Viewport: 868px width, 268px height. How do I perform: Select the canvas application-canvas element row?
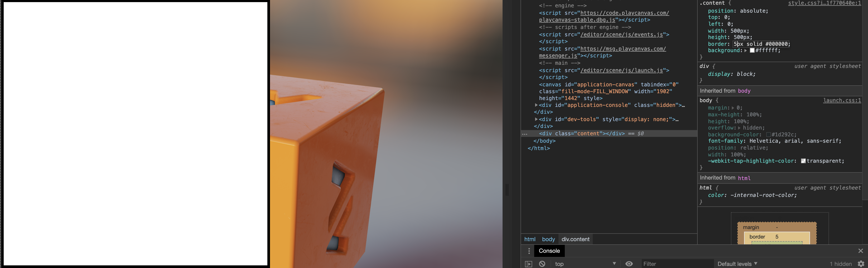click(609, 91)
